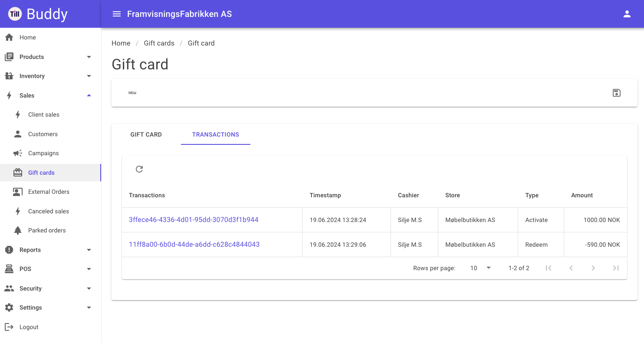
Task: Open the rows per page dropdown
Action: click(x=480, y=268)
